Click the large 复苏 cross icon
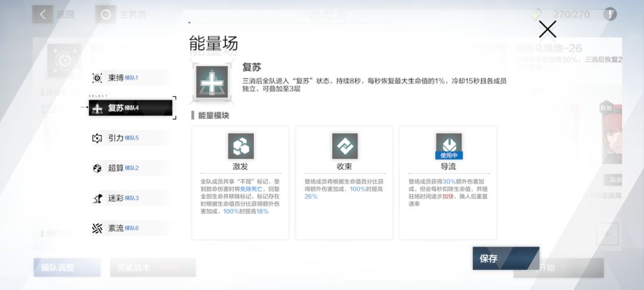 (212, 82)
